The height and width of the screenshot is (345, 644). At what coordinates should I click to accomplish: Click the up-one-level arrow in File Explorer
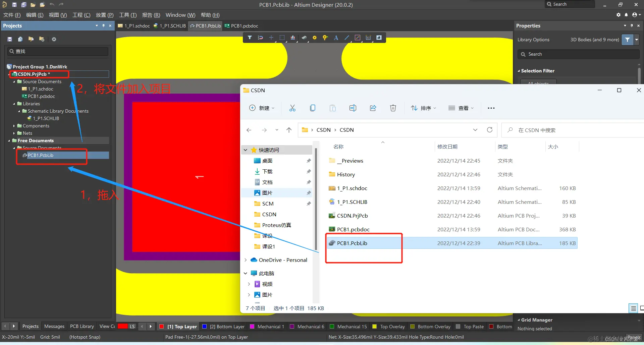point(289,130)
